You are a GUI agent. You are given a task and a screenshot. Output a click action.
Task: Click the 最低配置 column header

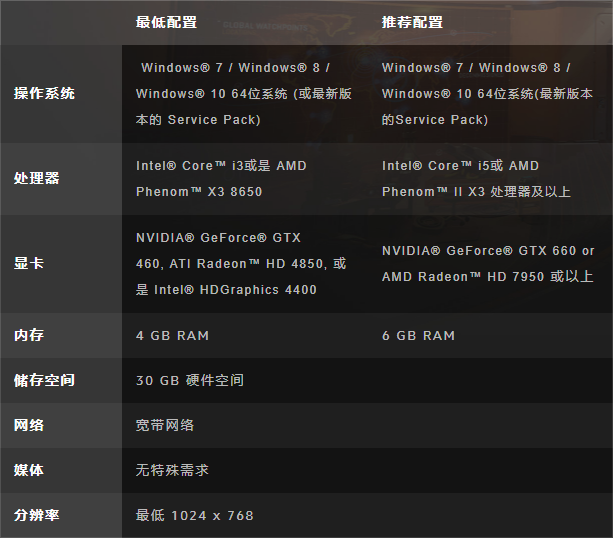166,22
